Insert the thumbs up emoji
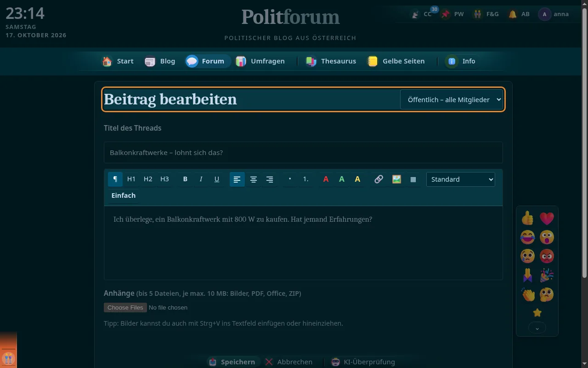588x368 pixels. point(528,218)
